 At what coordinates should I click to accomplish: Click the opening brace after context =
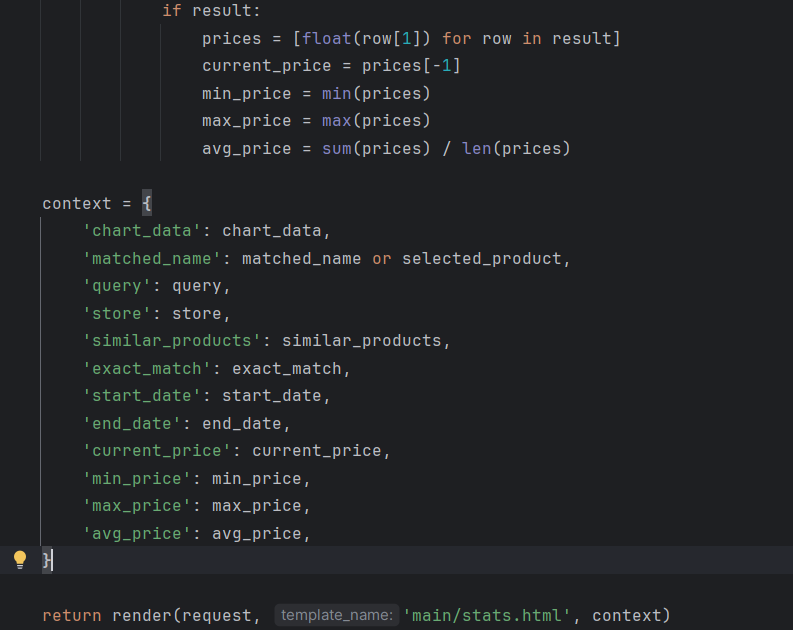click(x=146, y=203)
